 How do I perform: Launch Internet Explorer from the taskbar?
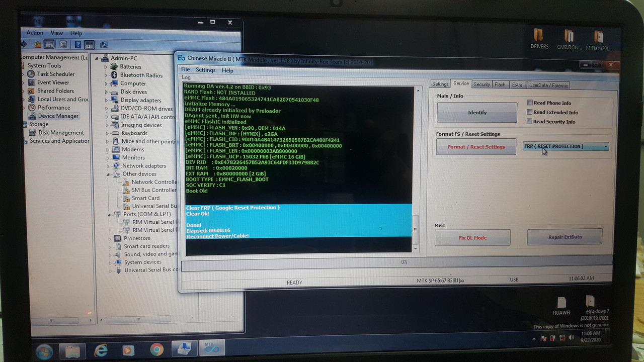tap(101, 349)
